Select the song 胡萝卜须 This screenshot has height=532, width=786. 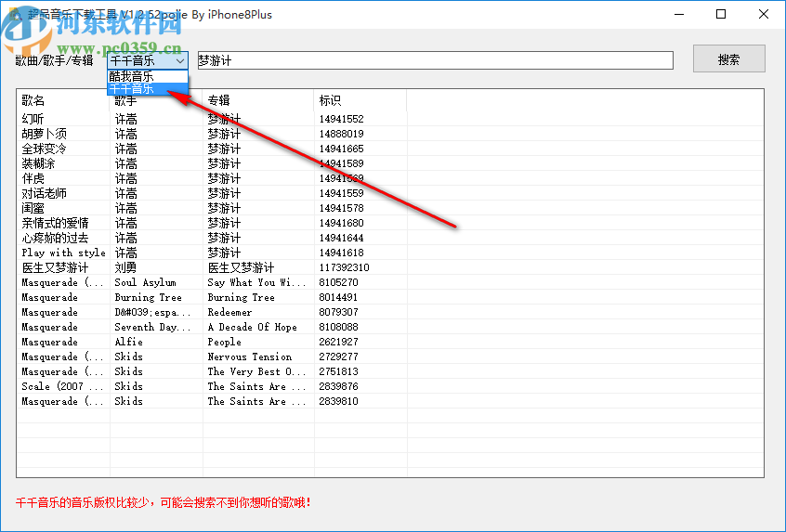(44, 134)
